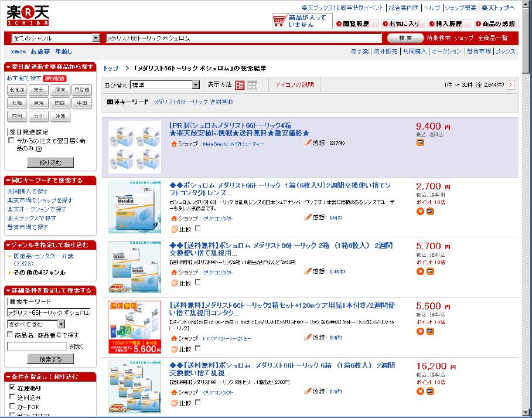Check compare box for 2,700円 item
This screenshot has height=418, width=532.
[x=198, y=229]
